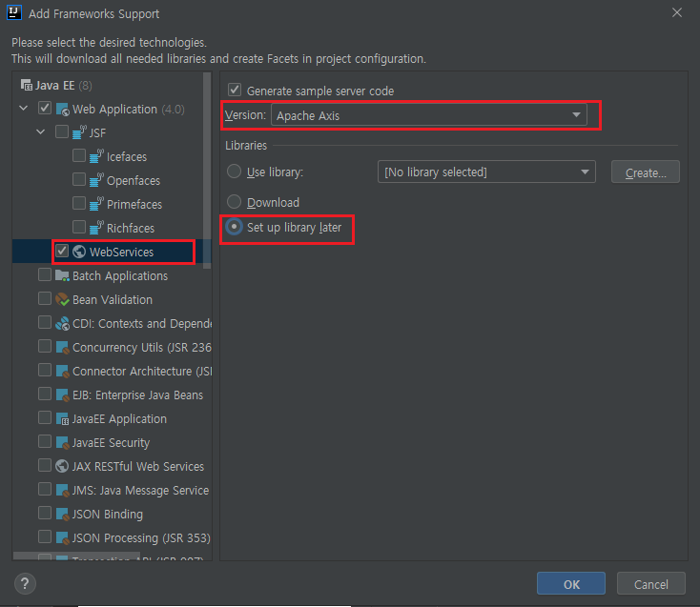The height and width of the screenshot is (607, 700).
Task: Enable the Batch Applications checkbox
Action: (x=45, y=274)
